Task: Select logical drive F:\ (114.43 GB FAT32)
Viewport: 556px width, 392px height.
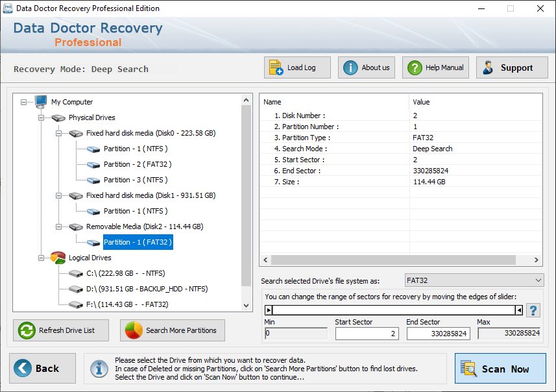Action: coord(127,305)
